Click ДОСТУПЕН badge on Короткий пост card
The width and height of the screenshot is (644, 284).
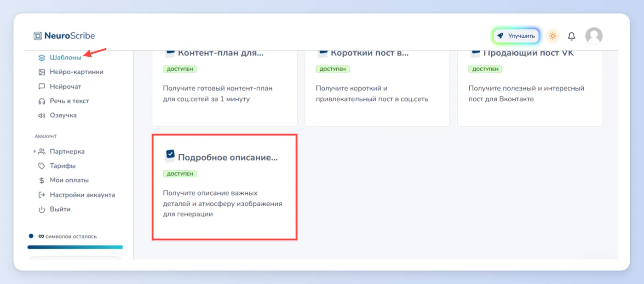click(333, 69)
